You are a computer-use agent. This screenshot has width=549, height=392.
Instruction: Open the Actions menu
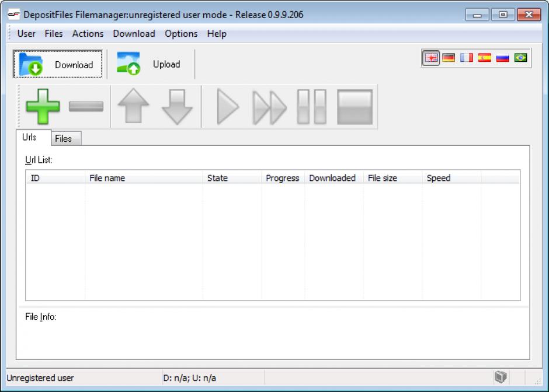click(88, 34)
